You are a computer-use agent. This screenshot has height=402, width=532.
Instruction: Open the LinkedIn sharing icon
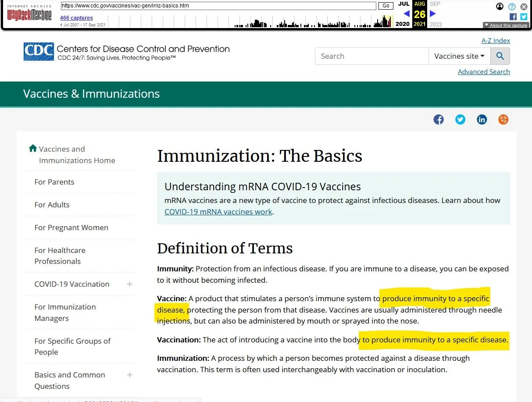pos(482,119)
